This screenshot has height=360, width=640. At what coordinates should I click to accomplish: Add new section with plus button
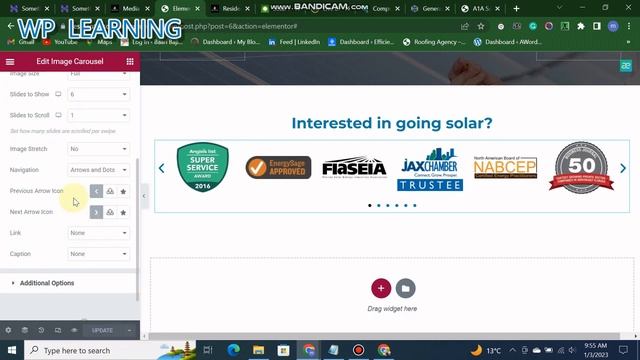click(x=381, y=288)
